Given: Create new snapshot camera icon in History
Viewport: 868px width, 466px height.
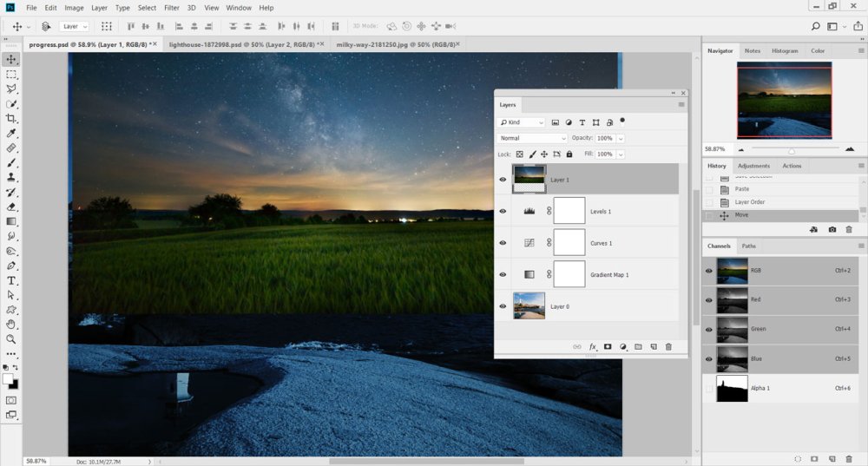Looking at the screenshot, I should (x=832, y=229).
